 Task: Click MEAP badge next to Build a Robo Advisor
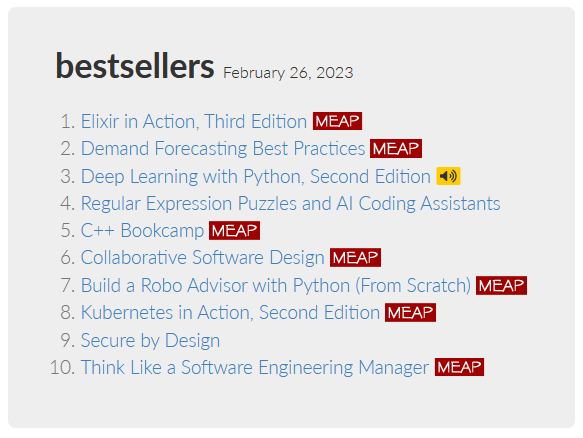[501, 286]
